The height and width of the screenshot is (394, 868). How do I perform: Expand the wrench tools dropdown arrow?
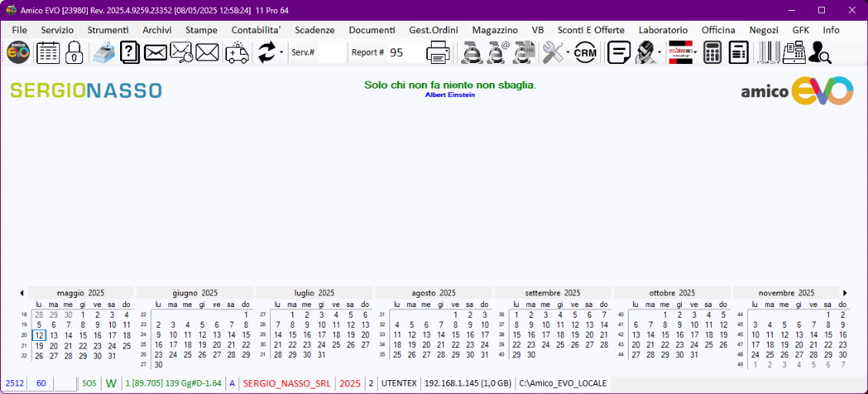point(568,52)
